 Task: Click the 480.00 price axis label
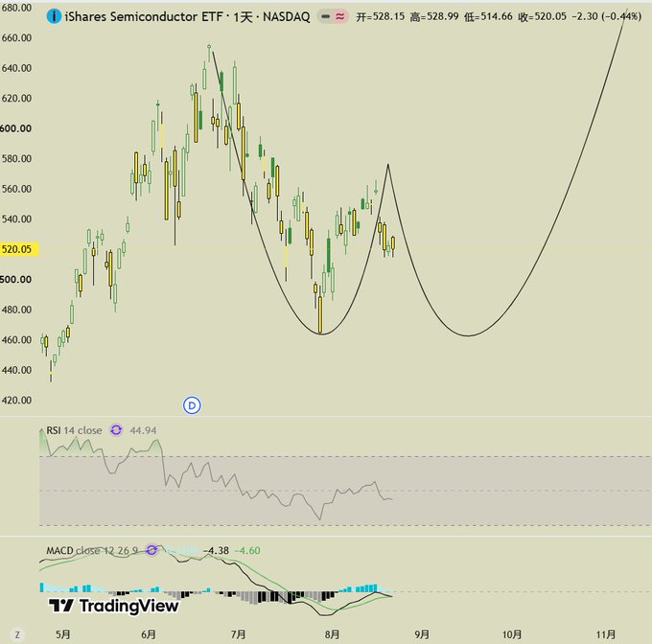pos(16,310)
